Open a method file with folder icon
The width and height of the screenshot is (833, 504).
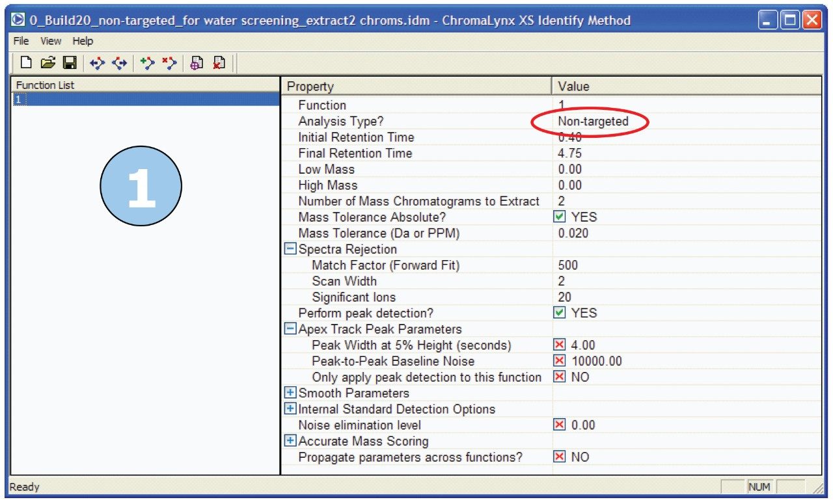(48, 63)
